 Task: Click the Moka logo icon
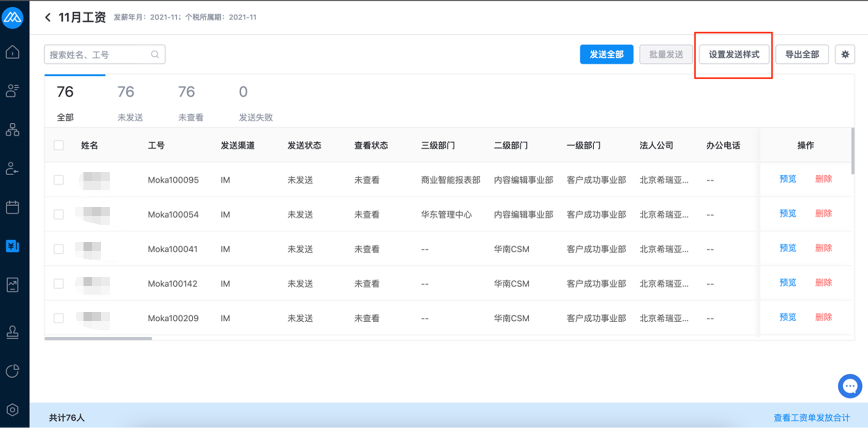tap(13, 18)
